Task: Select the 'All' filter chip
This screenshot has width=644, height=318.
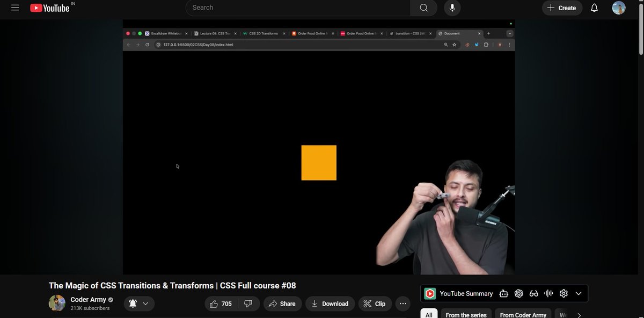Action: tap(428, 314)
